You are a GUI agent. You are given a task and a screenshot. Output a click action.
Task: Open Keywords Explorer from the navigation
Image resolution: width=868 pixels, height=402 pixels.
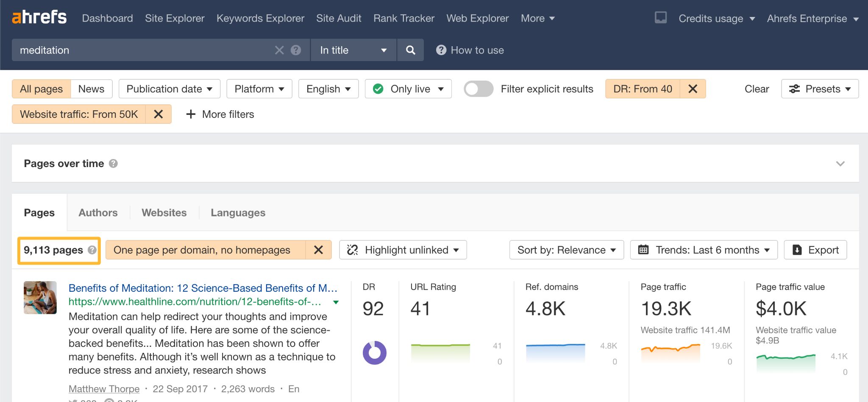pyautogui.click(x=260, y=18)
